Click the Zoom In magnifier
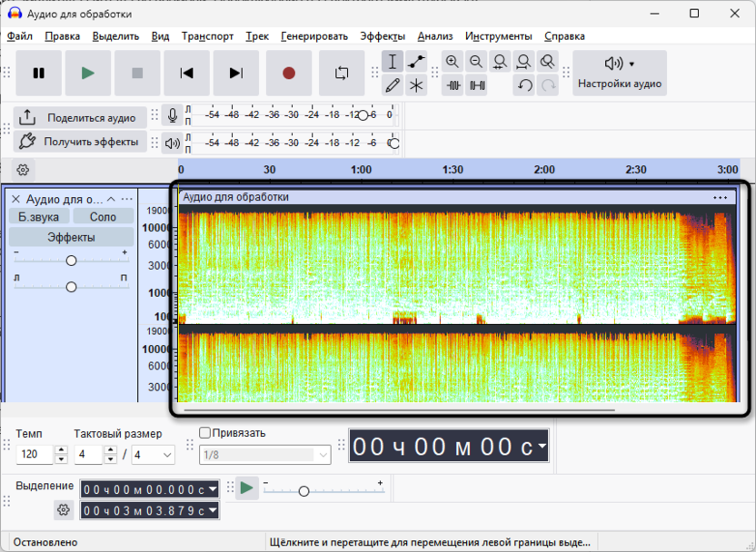 453,62
